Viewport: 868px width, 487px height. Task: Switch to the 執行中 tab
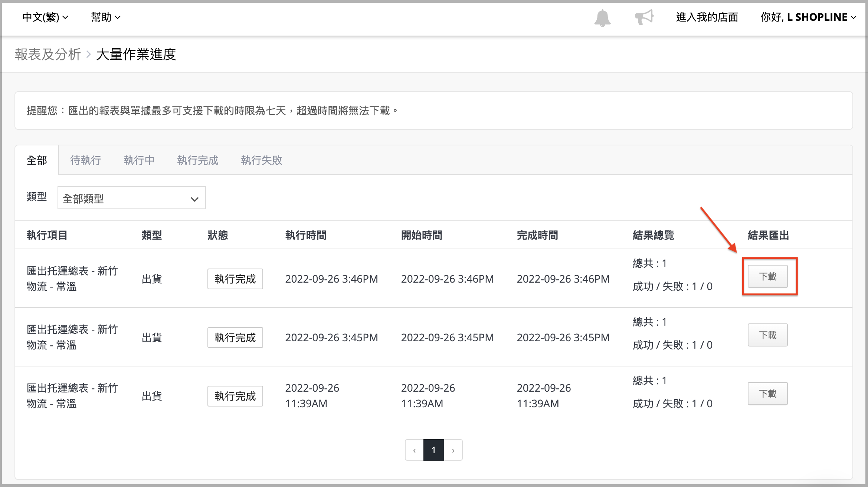(x=139, y=160)
